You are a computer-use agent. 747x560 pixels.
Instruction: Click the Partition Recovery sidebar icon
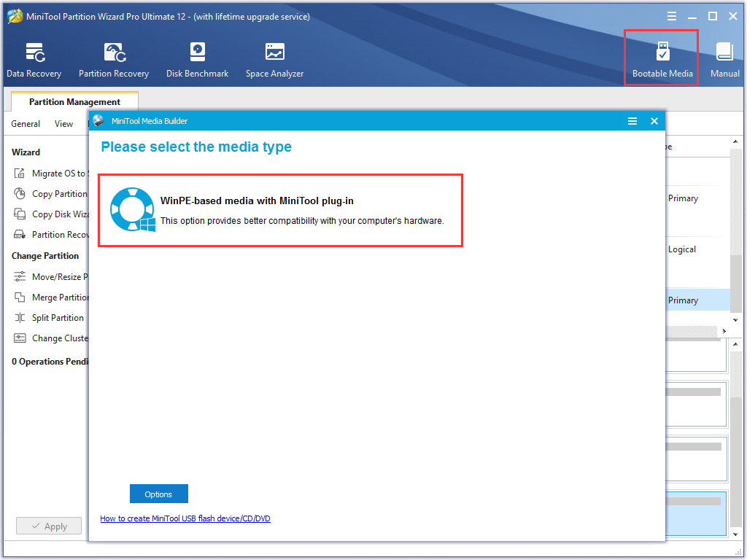(x=20, y=234)
